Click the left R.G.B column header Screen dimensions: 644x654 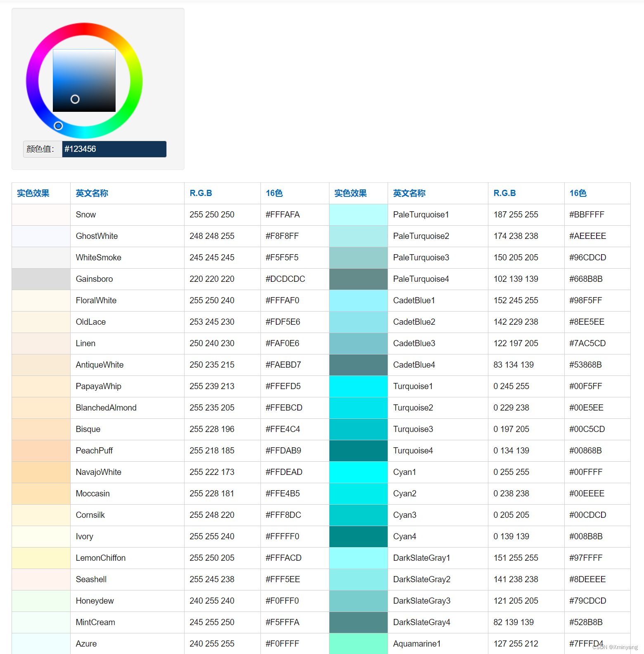tap(201, 193)
